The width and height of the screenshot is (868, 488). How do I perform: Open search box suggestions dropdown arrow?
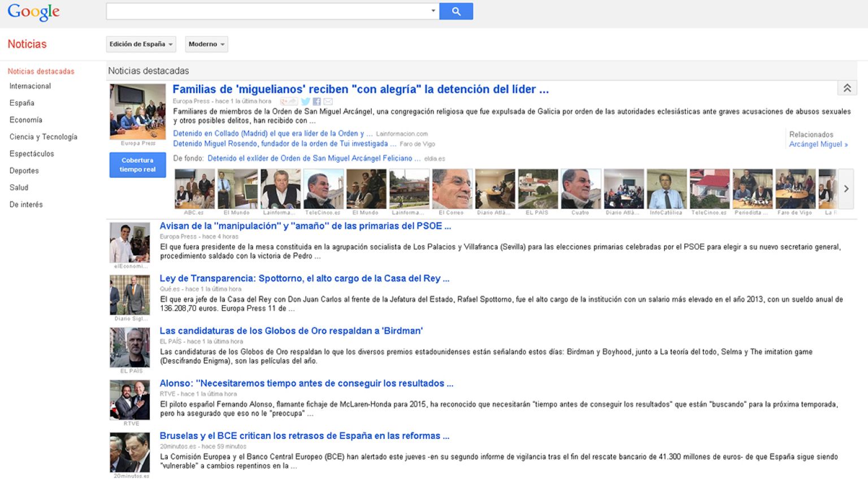coord(433,11)
